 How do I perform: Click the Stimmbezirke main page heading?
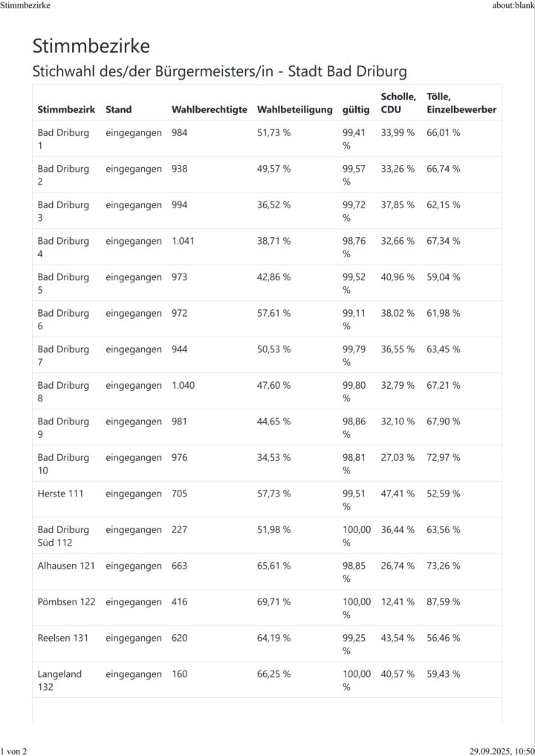91,46
